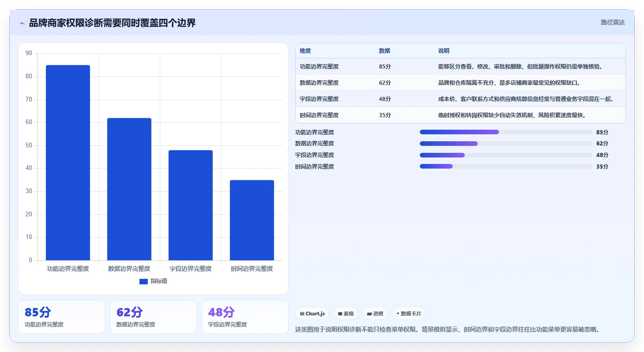Click the 字段边界完整度 bar in chart
This screenshot has width=644, height=352.
click(190, 205)
